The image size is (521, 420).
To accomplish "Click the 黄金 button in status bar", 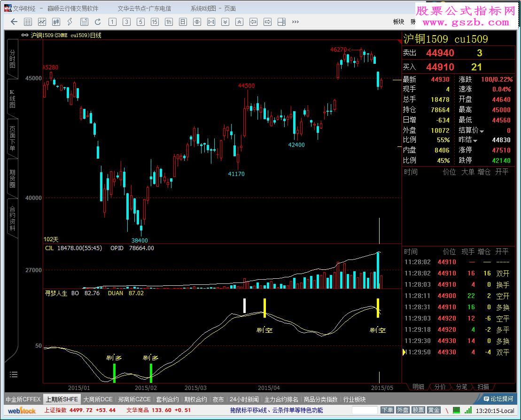I will 434,410.
